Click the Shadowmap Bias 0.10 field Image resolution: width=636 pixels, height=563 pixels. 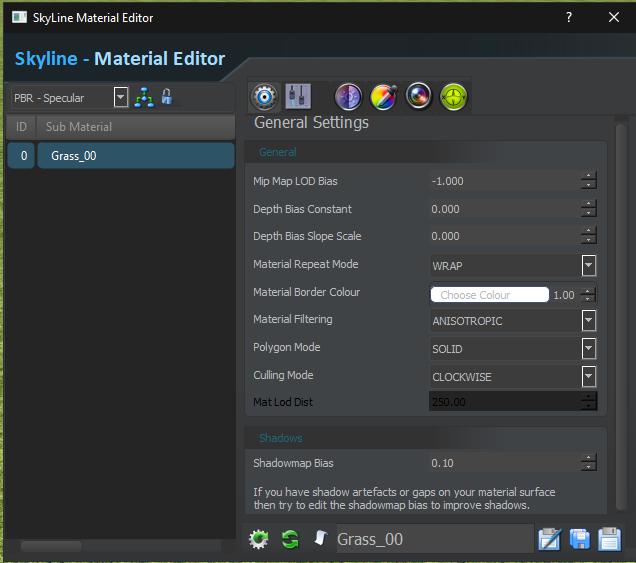pyautogui.click(x=505, y=463)
